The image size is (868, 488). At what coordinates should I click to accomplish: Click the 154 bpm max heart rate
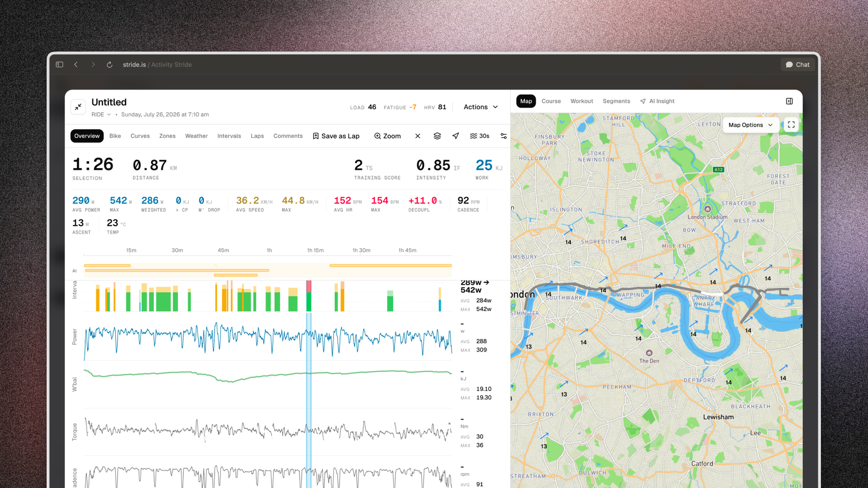[380, 200]
